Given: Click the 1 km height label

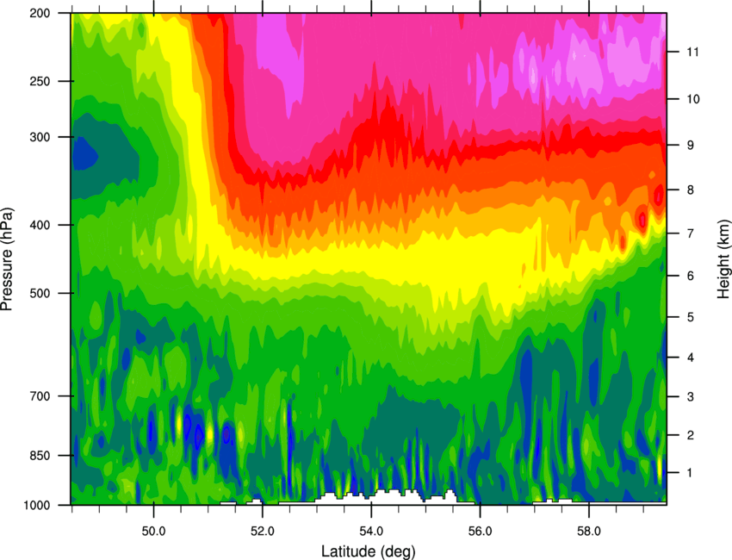Looking at the screenshot, I should [690, 473].
